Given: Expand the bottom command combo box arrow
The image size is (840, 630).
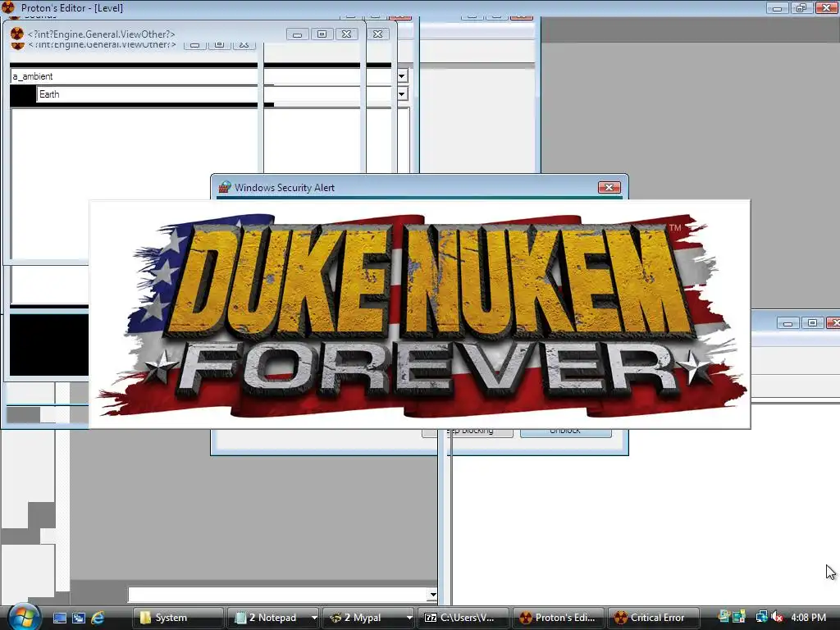Looking at the screenshot, I should [433, 594].
